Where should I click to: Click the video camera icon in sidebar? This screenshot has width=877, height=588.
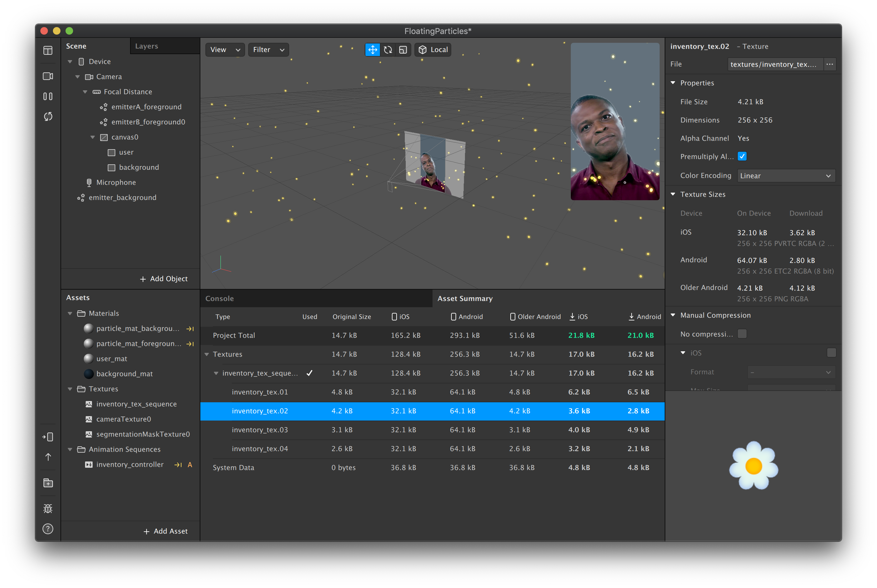tap(48, 76)
